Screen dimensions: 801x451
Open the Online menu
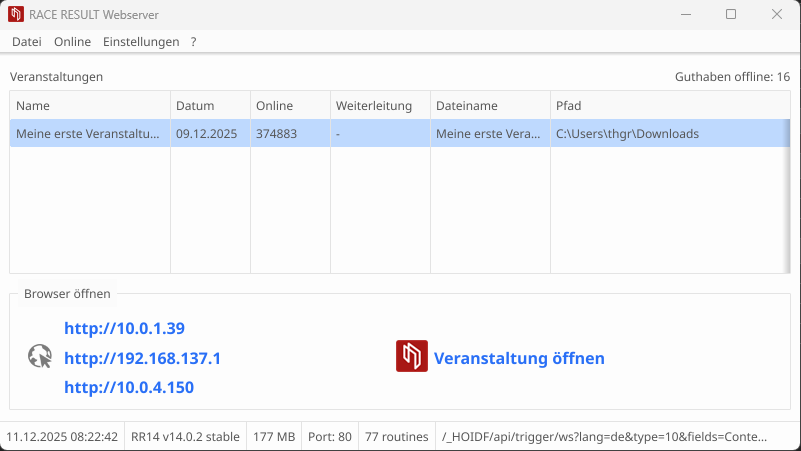pyautogui.click(x=72, y=42)
